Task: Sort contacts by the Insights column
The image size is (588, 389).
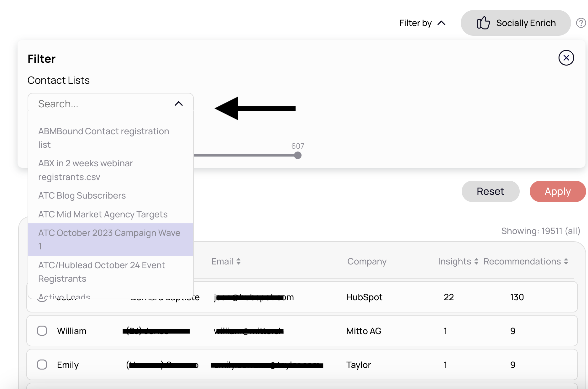Action: 476,261
